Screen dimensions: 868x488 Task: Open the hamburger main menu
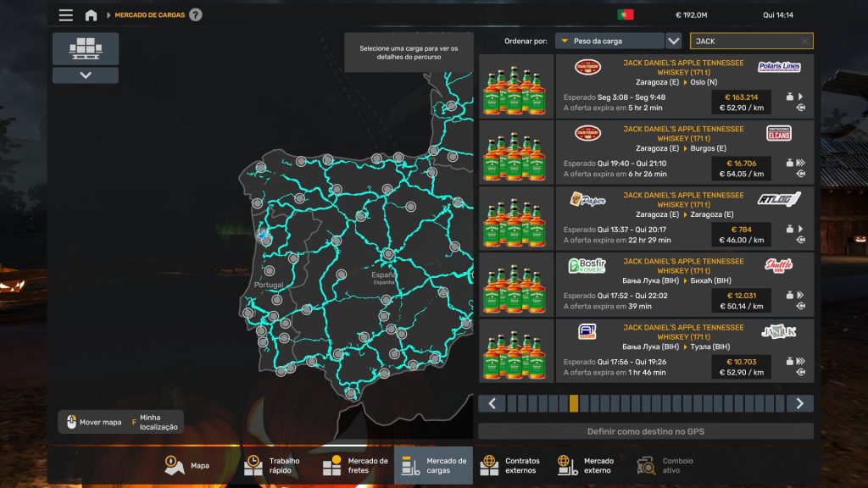pyautogui.click(x=66, y=15)
